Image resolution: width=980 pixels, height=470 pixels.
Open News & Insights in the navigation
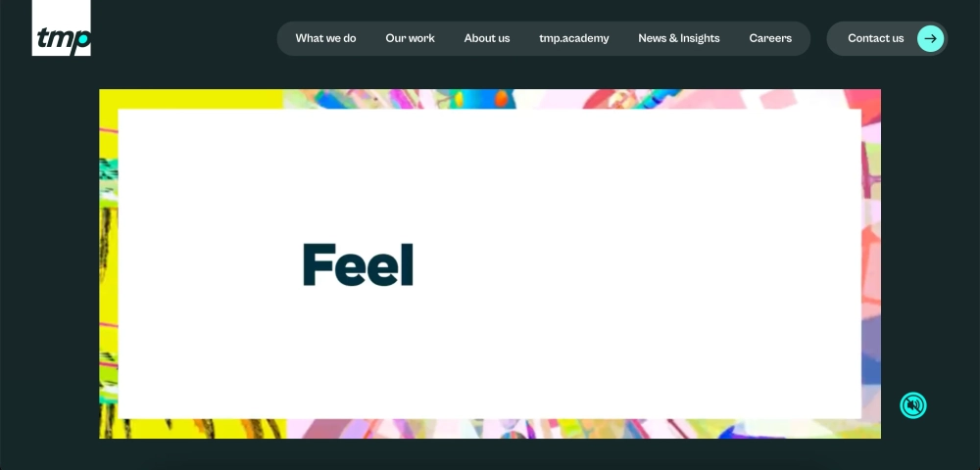(x=679, y=38)
